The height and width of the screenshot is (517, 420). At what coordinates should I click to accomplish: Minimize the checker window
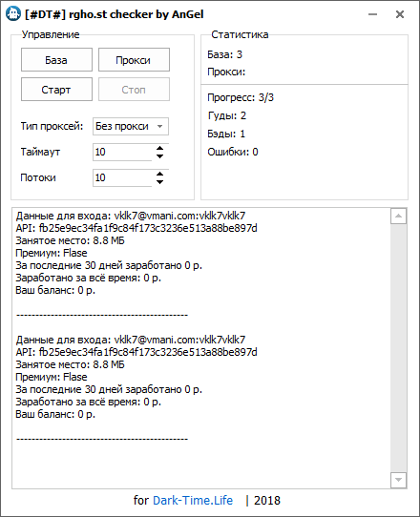(x=372, y=14)
